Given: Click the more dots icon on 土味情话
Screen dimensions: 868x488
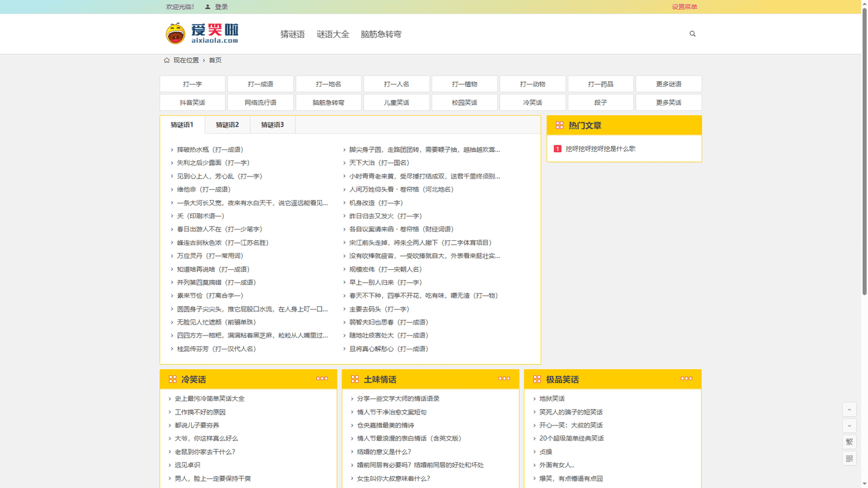Looking at the screenshot, I should point(504,378).
